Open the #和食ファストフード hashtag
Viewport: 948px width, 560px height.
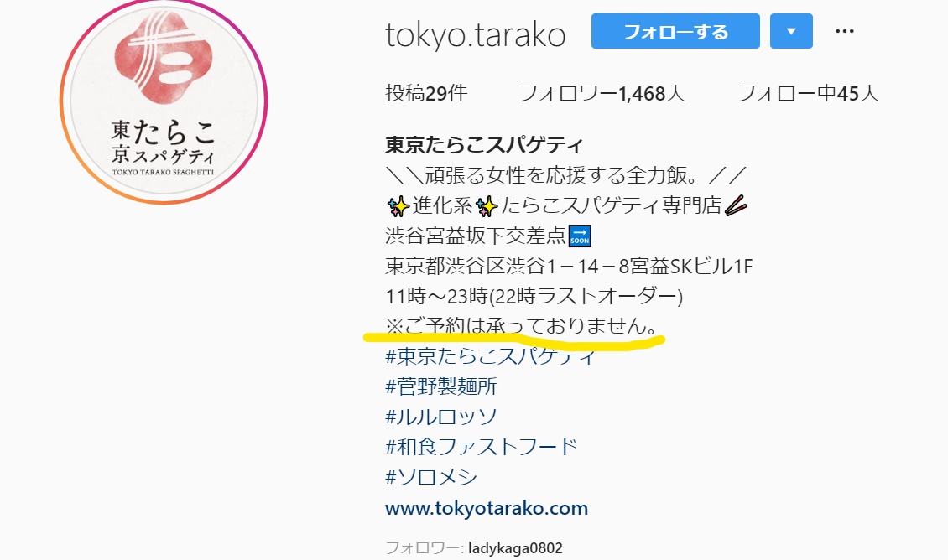click(x=481, y=447)
